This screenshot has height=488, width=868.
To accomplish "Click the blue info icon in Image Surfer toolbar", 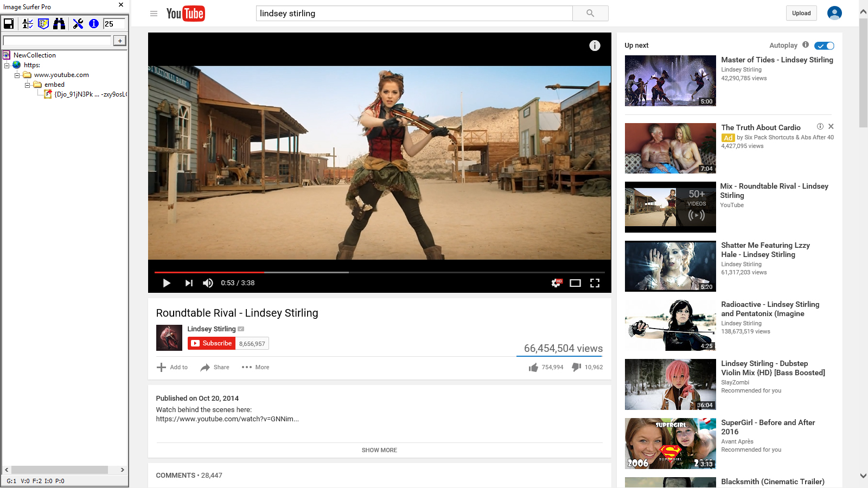I will [x=94, y=23].
